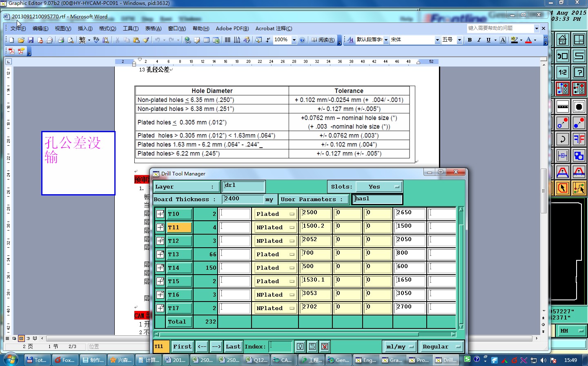Toggle the plus box for tool T13
The height and width of the screenshot is (366, 588).
tap(160, 254)
